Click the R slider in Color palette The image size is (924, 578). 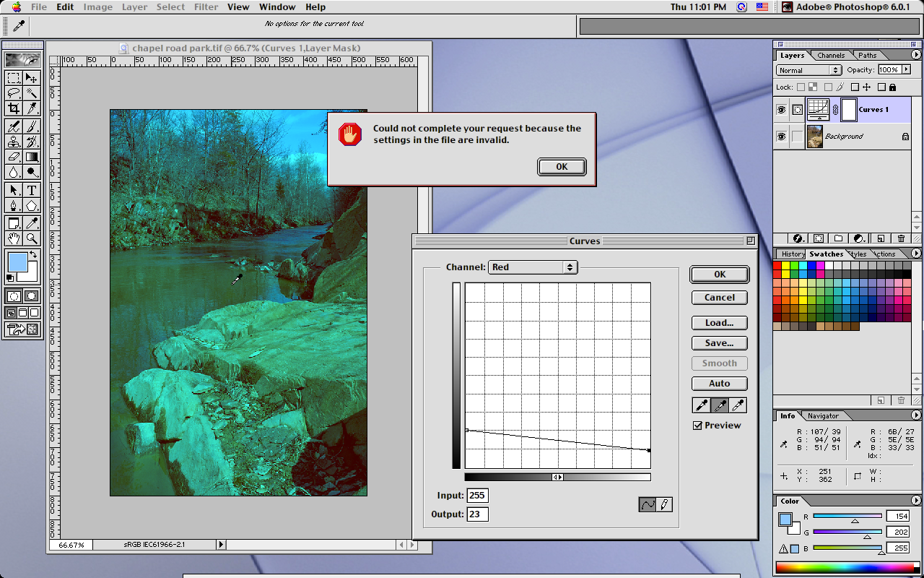point(847,516)
